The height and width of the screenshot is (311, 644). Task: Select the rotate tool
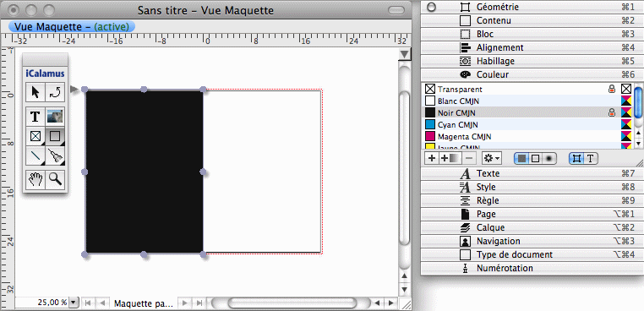pyautogui.click(x=55, y=92)
